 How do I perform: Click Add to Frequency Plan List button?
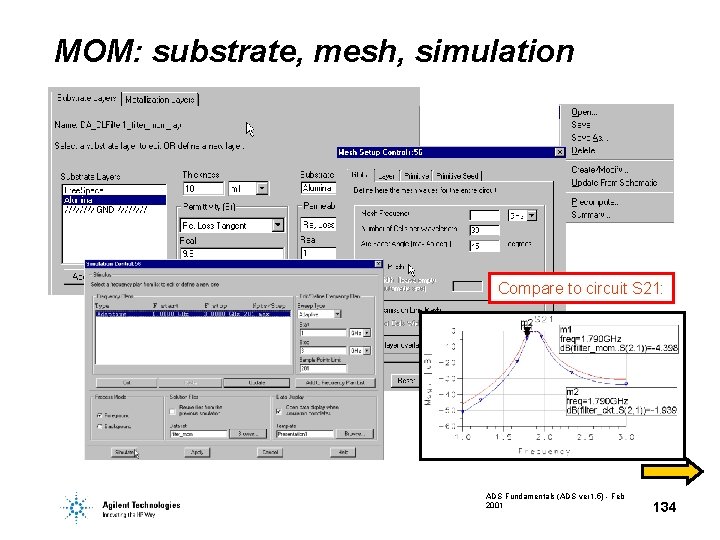(335, 382)
